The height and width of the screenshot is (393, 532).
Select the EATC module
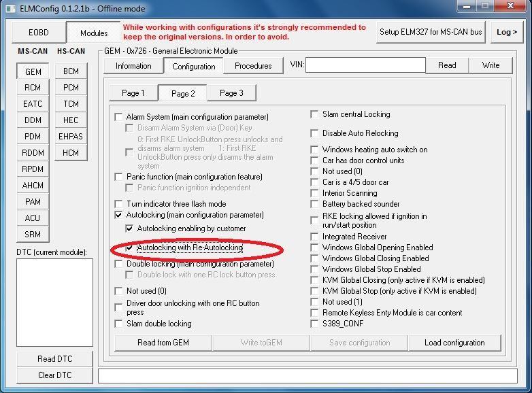coord(33,104)
